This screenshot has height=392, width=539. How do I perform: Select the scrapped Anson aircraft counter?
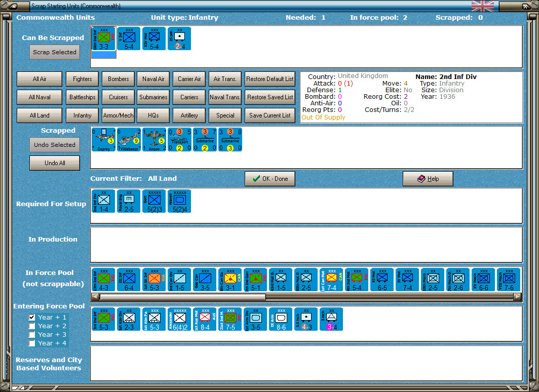click(x=154, y=140)
